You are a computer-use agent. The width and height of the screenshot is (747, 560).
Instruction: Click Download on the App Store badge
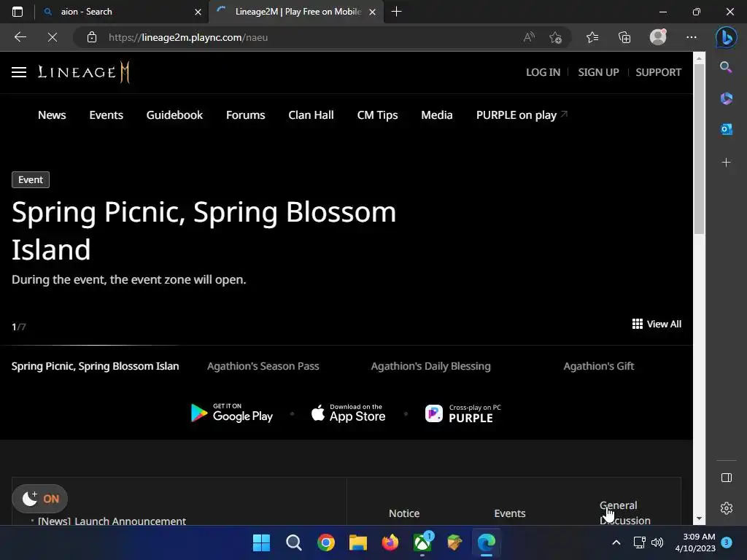[x=348, y=413]
